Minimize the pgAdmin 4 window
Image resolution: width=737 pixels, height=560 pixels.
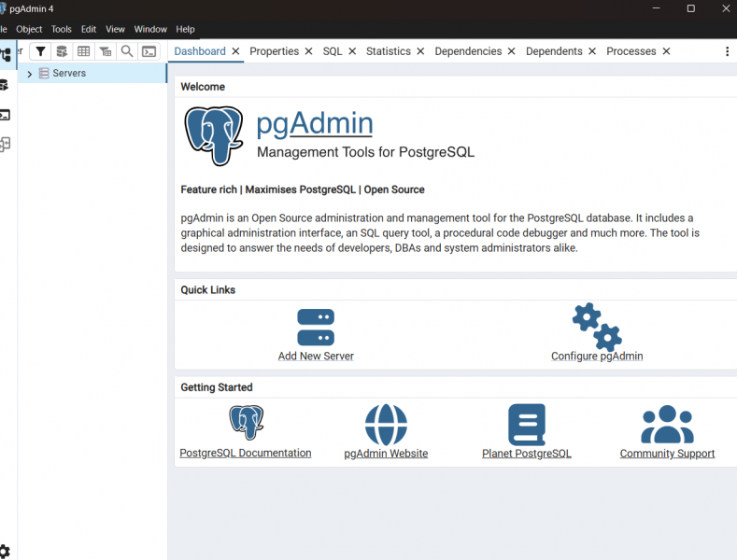tap(656, 8)
